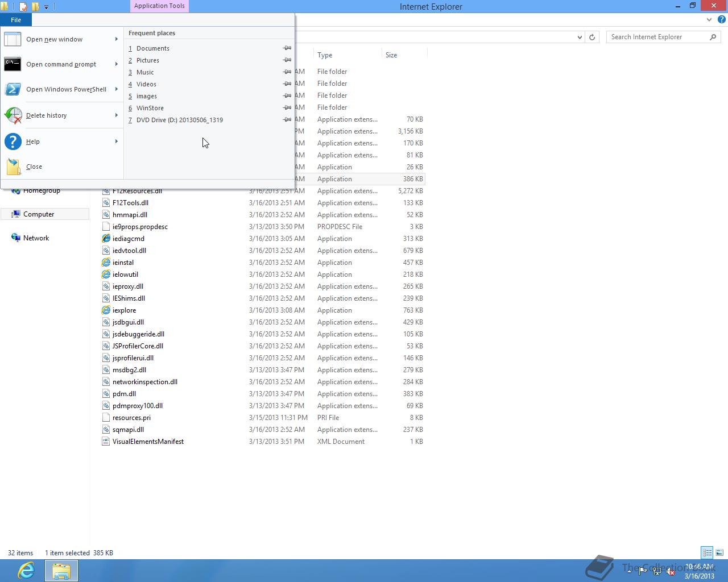Select the iediagcmd application file

click(x=128, y=239)
